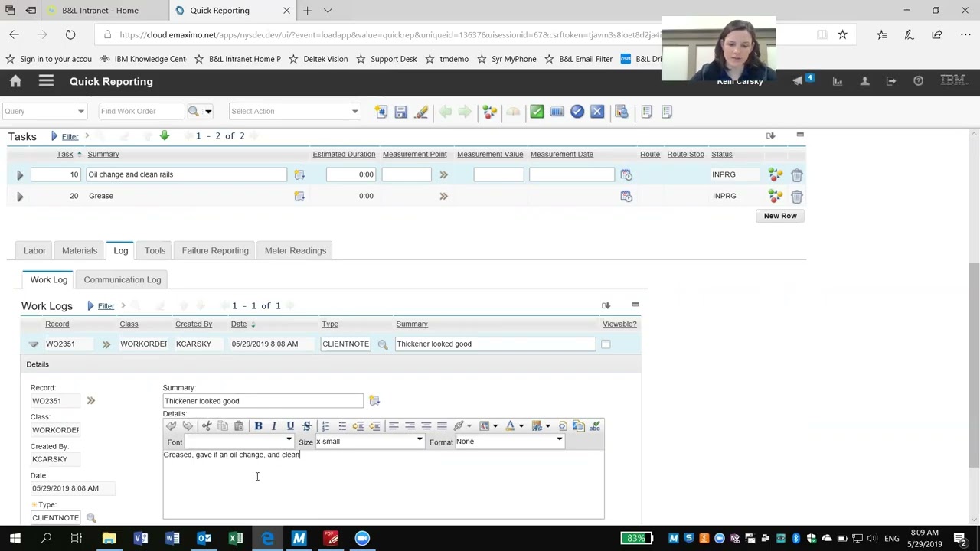
Task: Switch to the Labor tab
Action: (x=34, y=250)
